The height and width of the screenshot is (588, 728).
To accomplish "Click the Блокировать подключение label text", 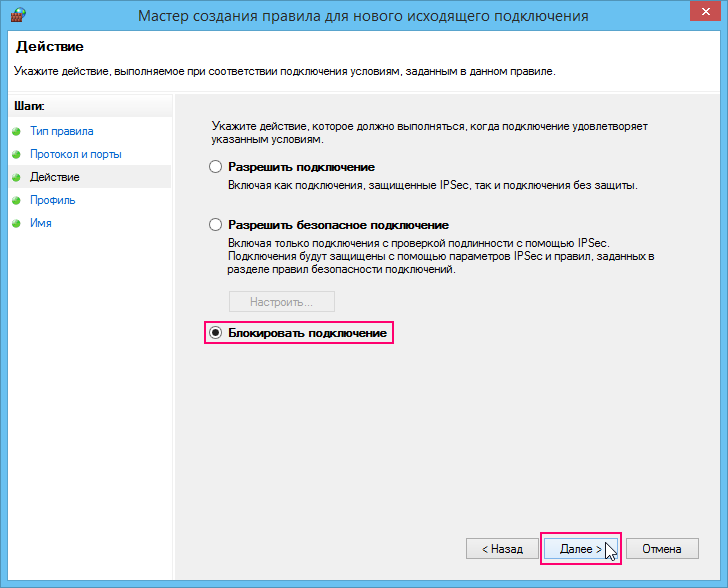I will 307,333.
